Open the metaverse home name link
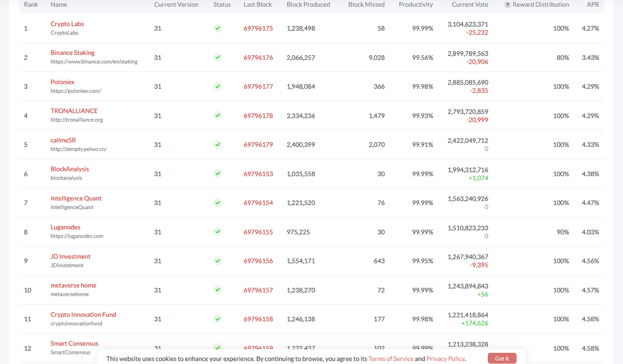623x364 pixels. click(x=73, y=285)
